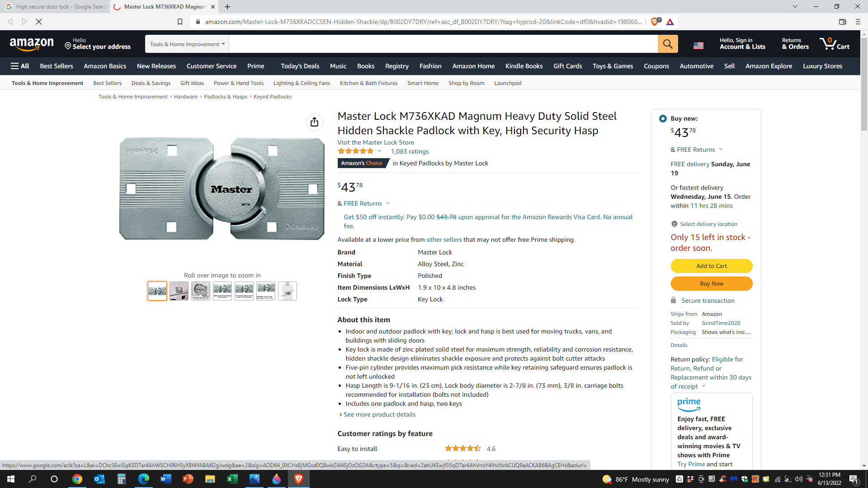The width and height of the screenshot is (868, 488).
Task: Bookmark this page with bookmark icon
Action: pyautogui.click(x=179, y=22)
